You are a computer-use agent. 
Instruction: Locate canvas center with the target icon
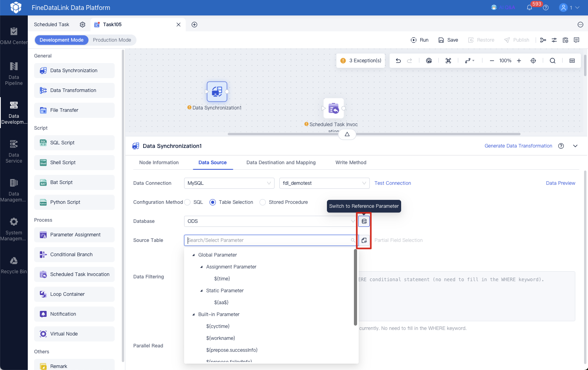click(x=533, y=61)
